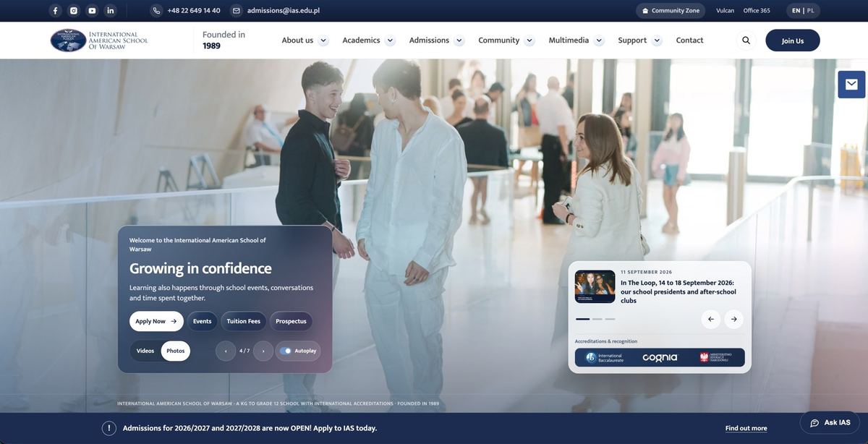Show the previous news item arrow
This screenshot has width=868, height=444.
pyautogui.click(x=711, y=319)
